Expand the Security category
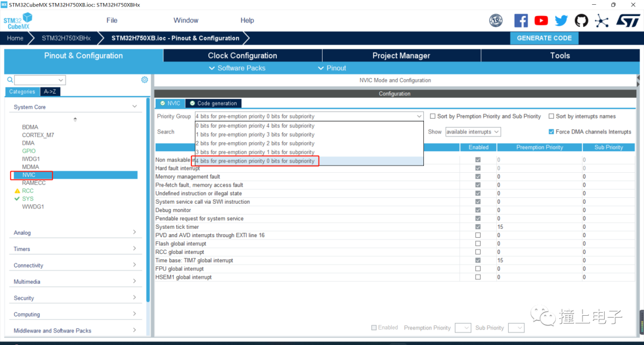Image resolution: width=644 pixels, height=345 pixels. click(x=134, y=298)
